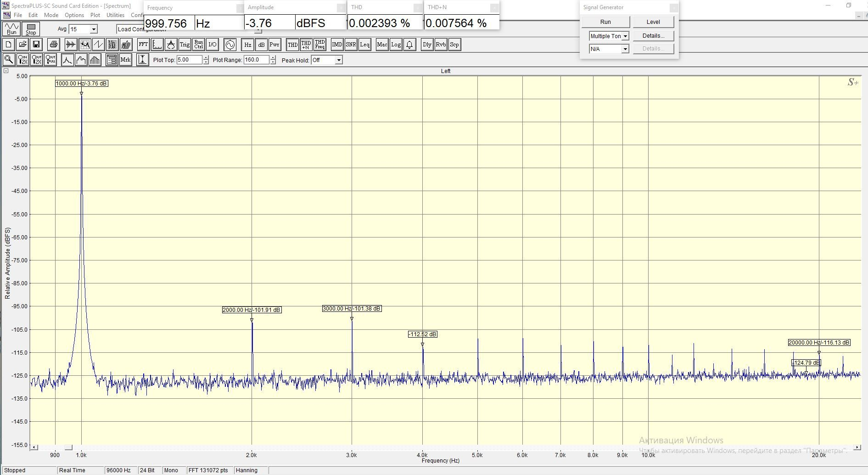Open the alarm bell utility
Viewport: 868px width, 475px height.
pos(409,45)
